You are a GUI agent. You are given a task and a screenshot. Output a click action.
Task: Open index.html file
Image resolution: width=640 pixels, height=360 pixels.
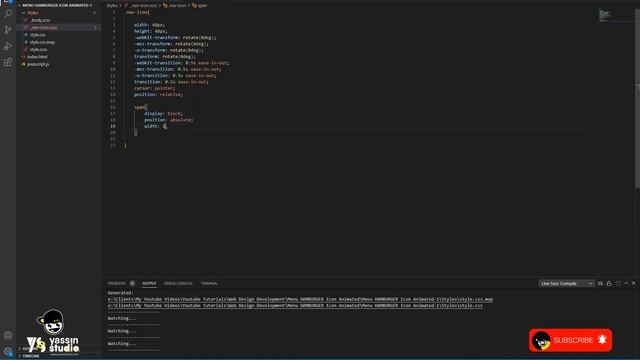tap(37, 57)
